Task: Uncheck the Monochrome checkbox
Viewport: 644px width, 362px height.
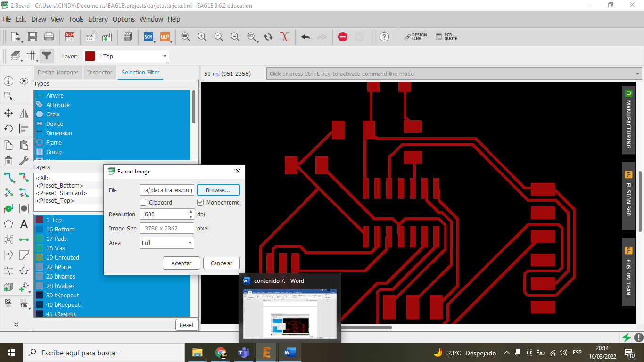Action: click(x=200, y=203)
